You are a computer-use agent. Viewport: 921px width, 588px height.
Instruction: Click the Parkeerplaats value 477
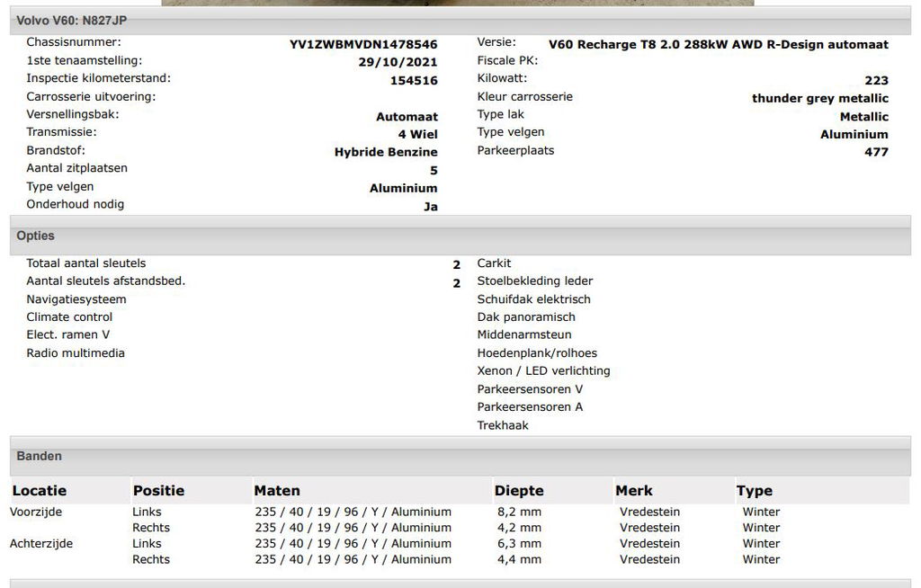pyautogui.click(x=876, y=152)
